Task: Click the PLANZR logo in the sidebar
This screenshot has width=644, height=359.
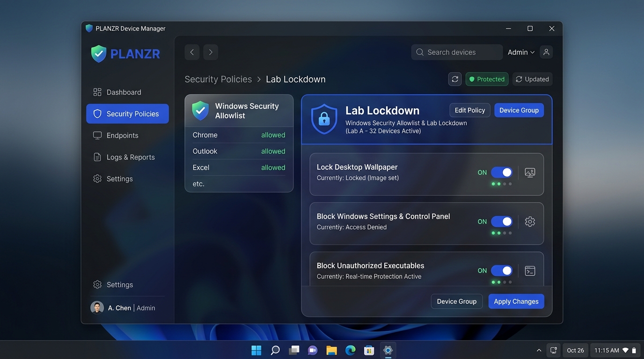Action: [x=125, y=54]
